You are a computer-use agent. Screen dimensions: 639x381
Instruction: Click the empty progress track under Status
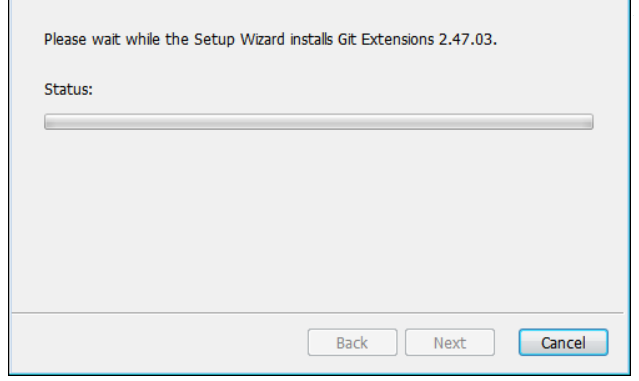pos(319,122)
